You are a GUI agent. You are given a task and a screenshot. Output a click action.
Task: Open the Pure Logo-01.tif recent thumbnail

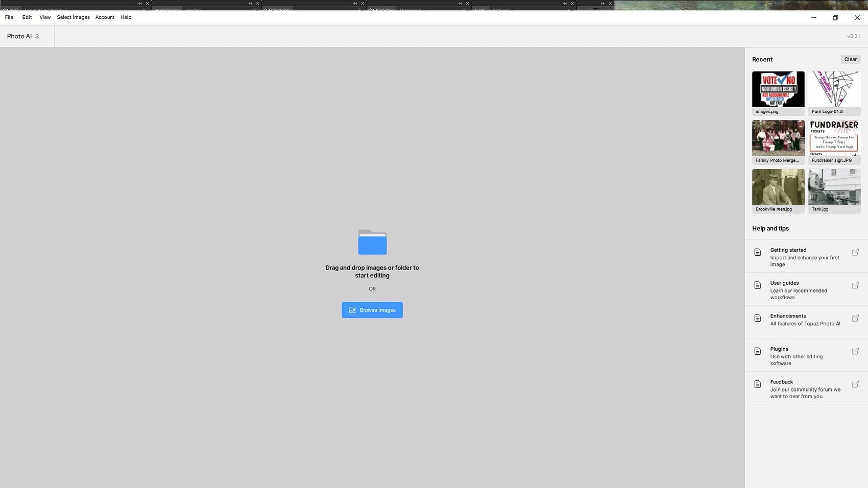(834, 89)
